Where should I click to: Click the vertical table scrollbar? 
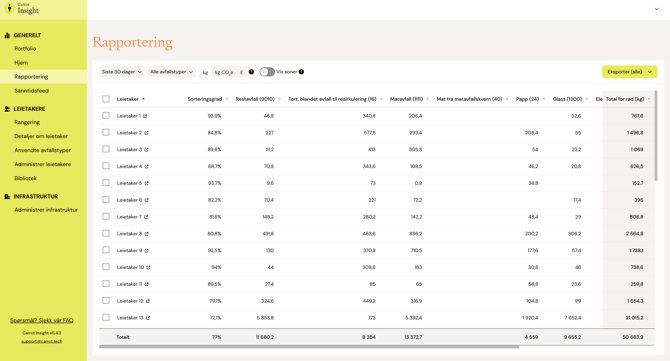coord(656,136)
